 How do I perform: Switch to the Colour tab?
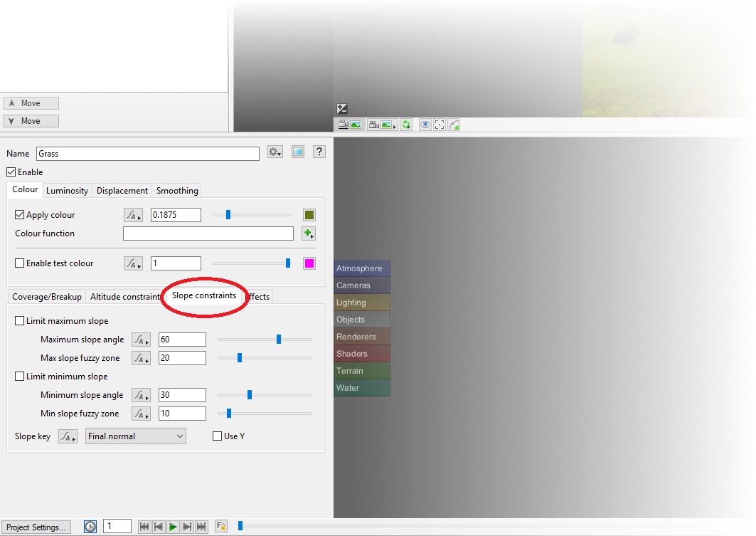pos(25,189)
